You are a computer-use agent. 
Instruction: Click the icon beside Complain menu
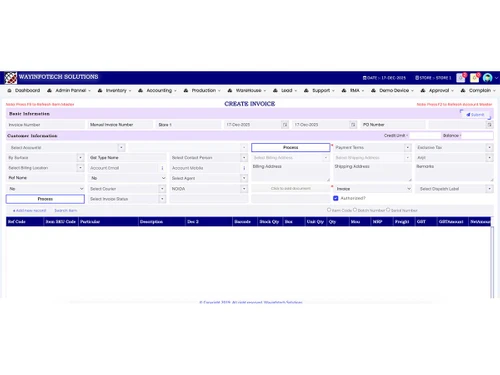463,90
